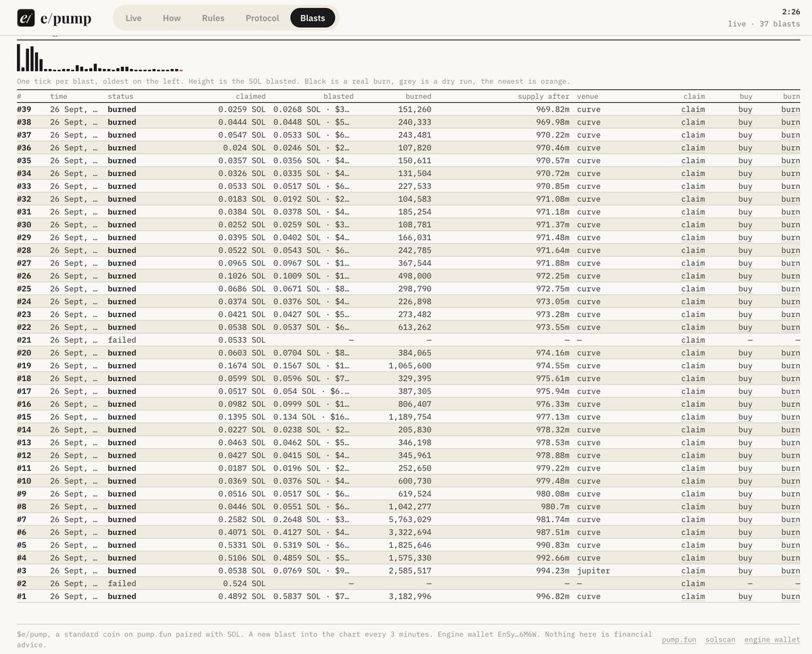Screen dimensions: 812x654
Task: Open the claim link for blast #2
Action: pyautogui.click(x=693, y=584)
